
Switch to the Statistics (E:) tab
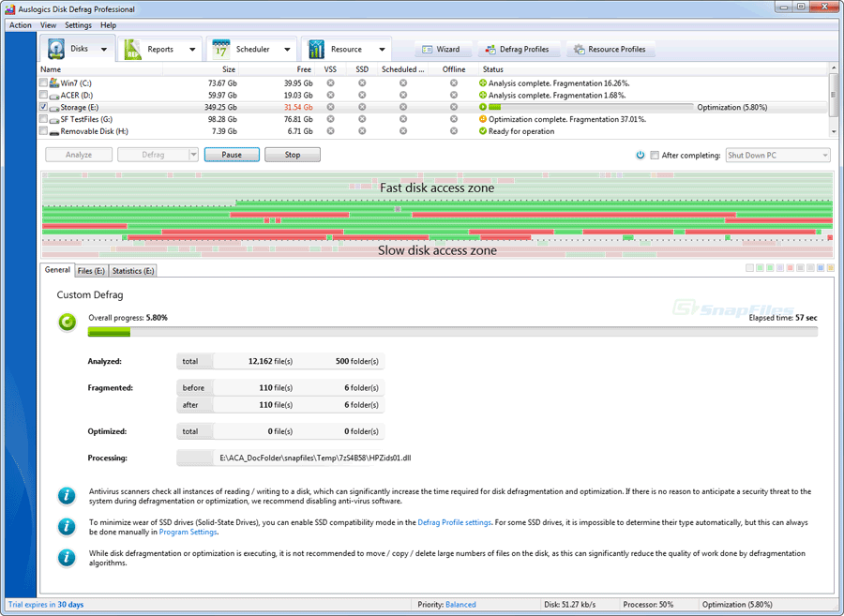[132, 270]
